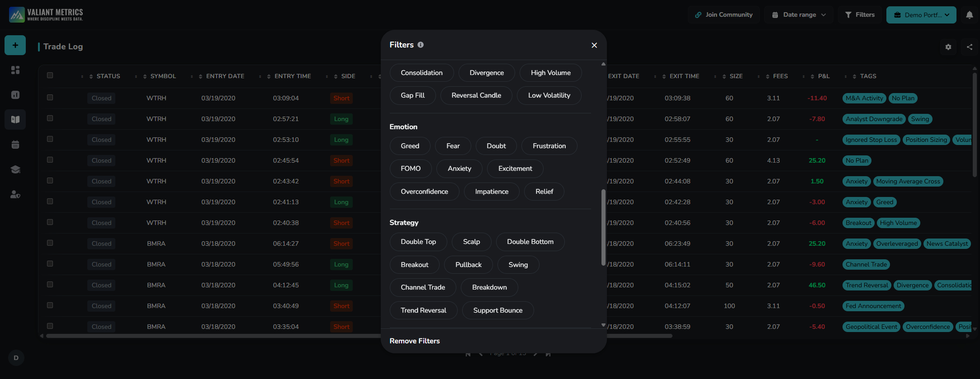This screenshot has height=379, width=980.
Task: Click the D user avatar
Action: pyautogui.click(x=16, y=358)
